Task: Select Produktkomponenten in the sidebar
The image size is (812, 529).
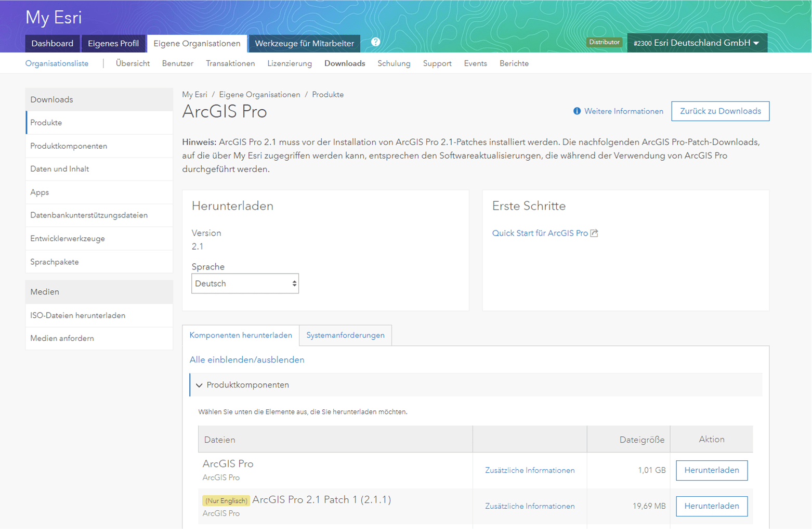Action: pyautogui.click(x=99, y=146)
